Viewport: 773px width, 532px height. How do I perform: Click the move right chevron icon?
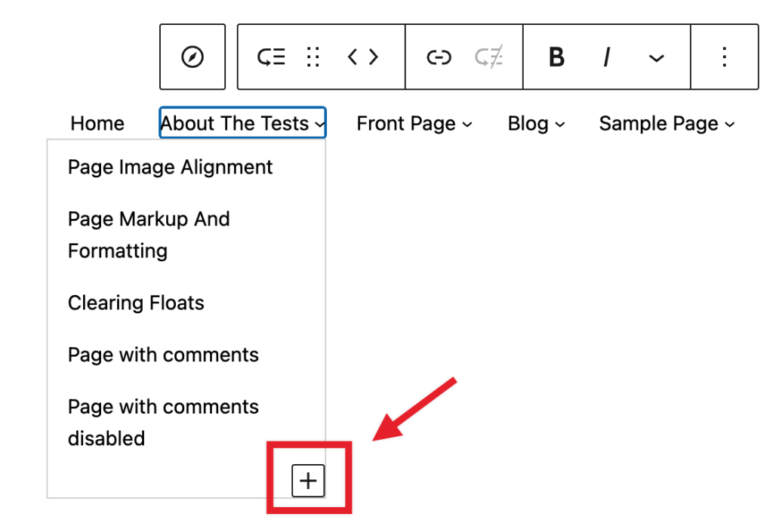point(374,57)
